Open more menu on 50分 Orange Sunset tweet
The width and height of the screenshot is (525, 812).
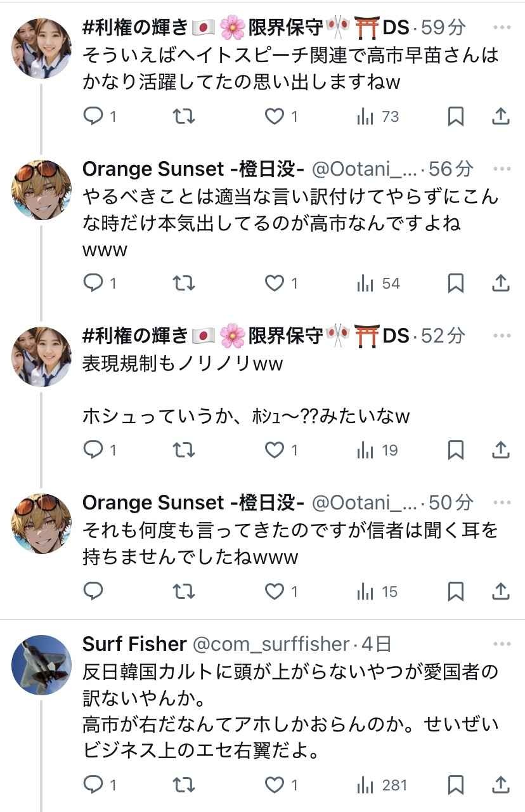[x=502, y=503]
